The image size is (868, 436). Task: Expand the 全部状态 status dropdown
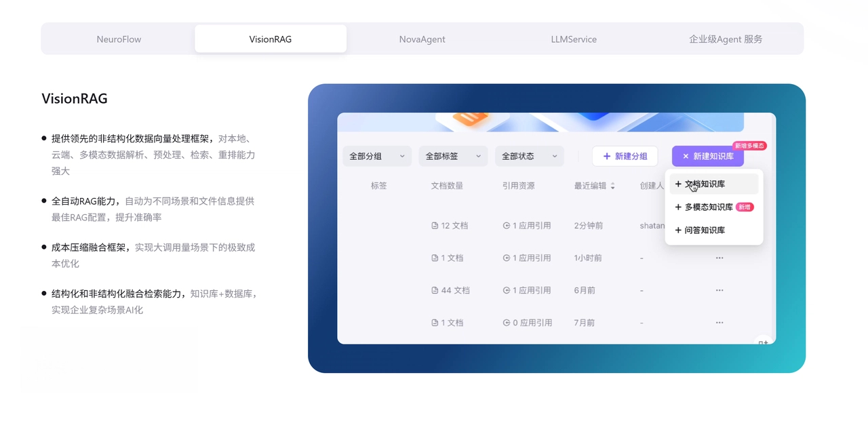pyautogui.click(x=529, y=157)
